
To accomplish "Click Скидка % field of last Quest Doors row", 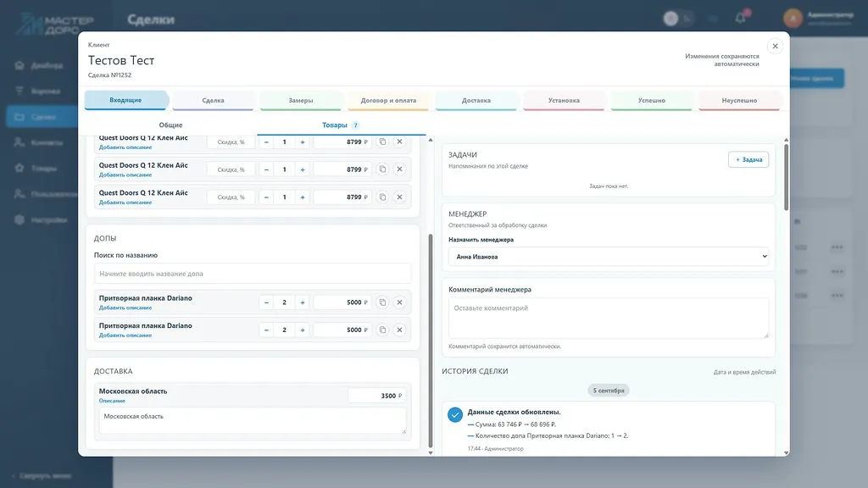I will pos(231,197).
